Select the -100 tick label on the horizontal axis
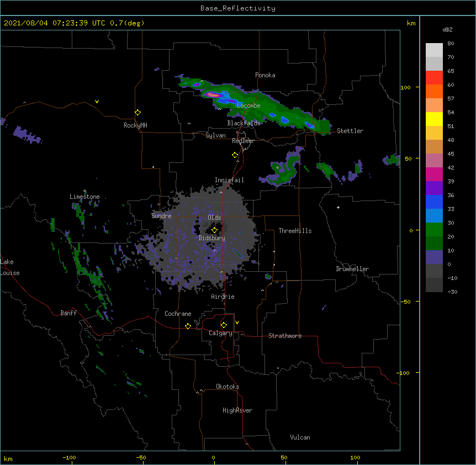Screen dimensions: 476x465 coord(69,457)
